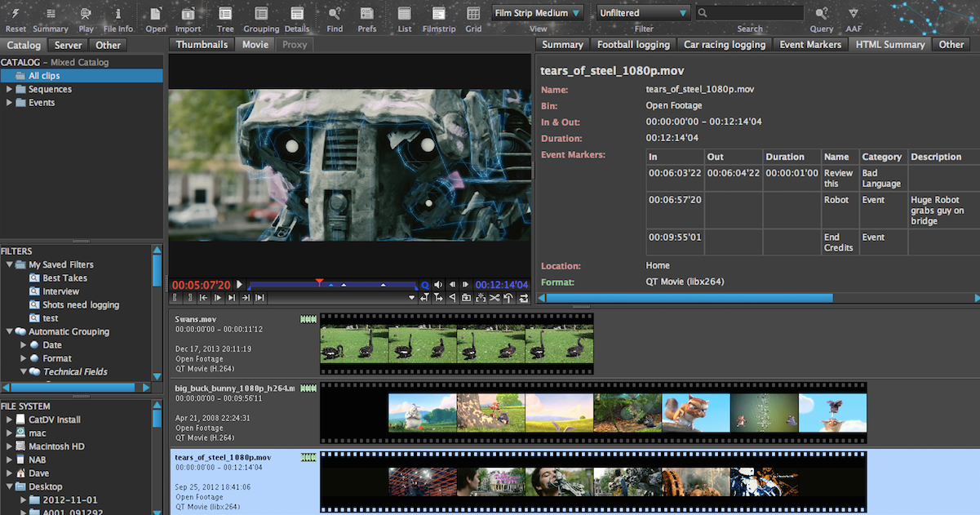Click the mark in bracket icon

tap(175, 298)
